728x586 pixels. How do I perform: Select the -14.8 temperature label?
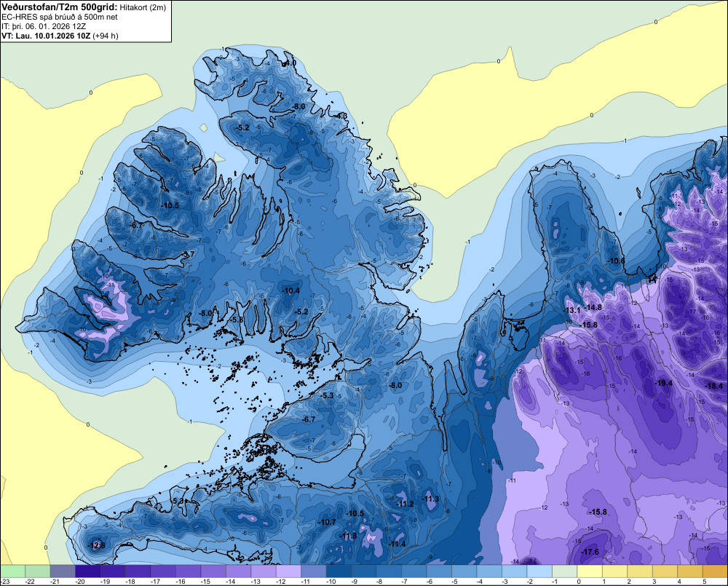tap(593, 307)
